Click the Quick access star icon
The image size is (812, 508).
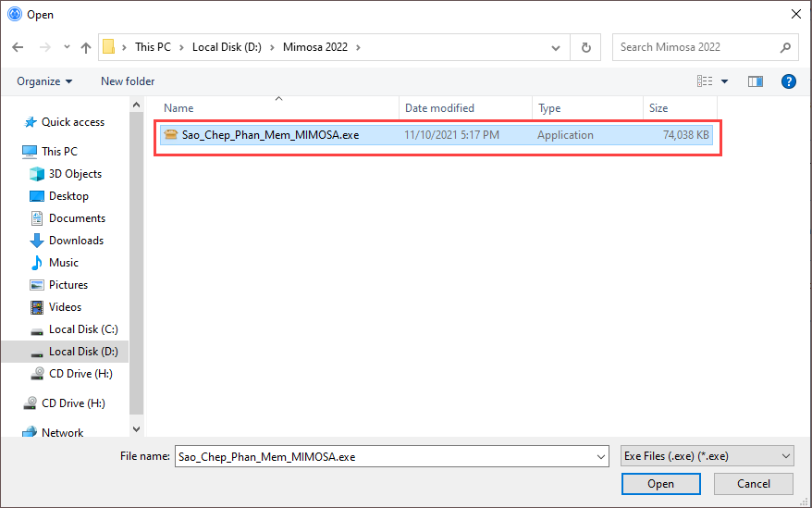pos(31,122)
